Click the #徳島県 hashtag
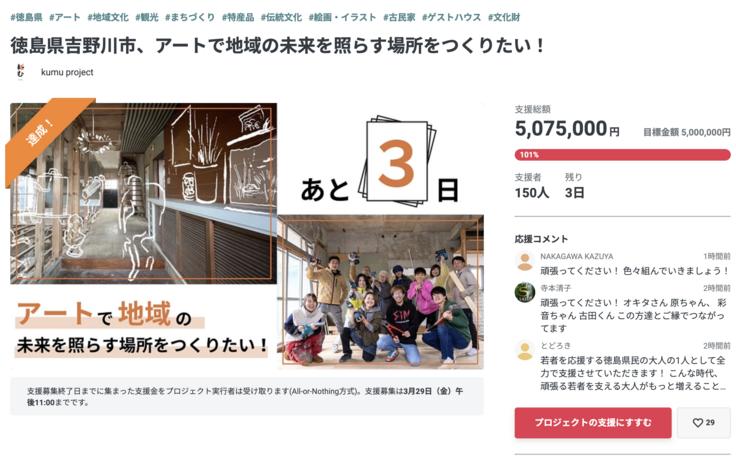This screenshot has height=459, width=736. pyautogui.click(x=26, y=17)
